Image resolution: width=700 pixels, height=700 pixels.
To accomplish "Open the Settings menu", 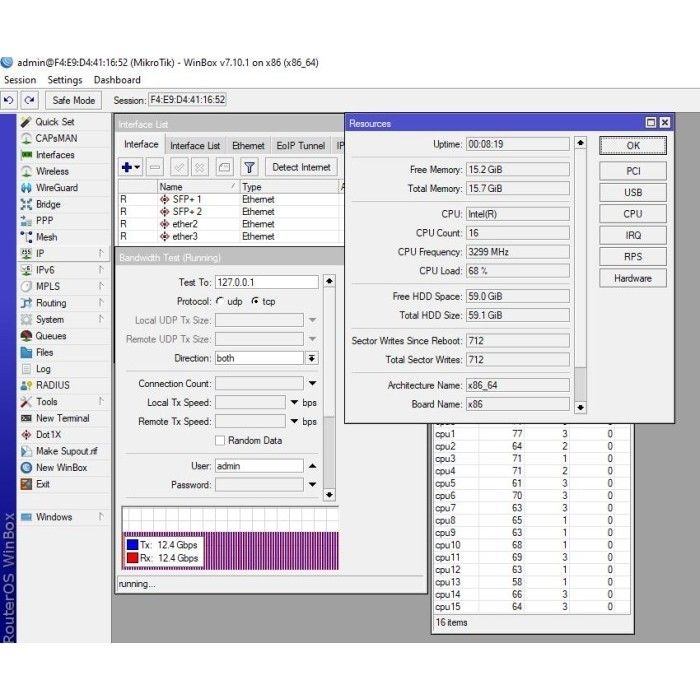I will [65, 80].
